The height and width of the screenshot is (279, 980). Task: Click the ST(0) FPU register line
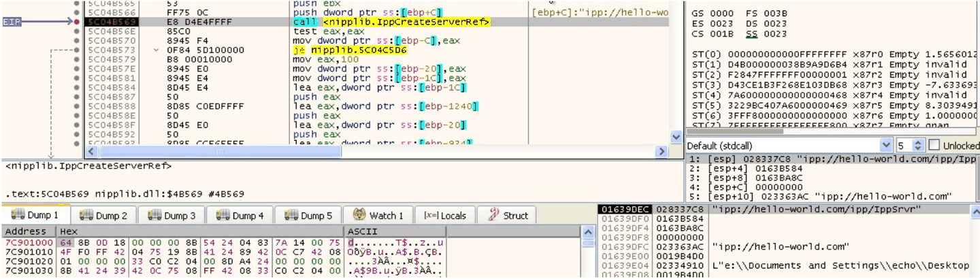(x=835, y=53)
